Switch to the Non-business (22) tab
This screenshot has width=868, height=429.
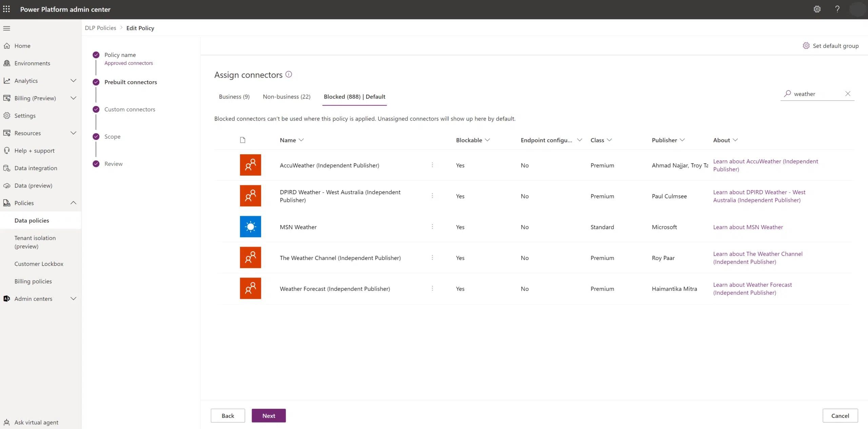(287, 97)
